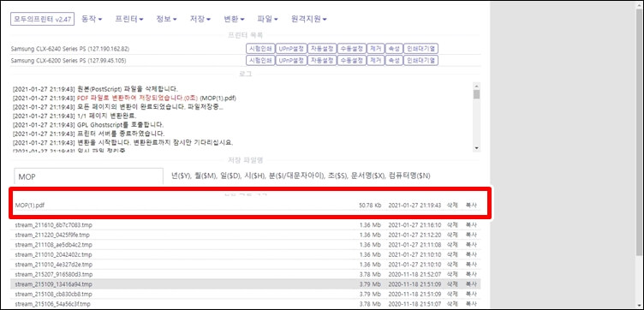Select printer Samsung CLX-6200 Series PS entry

[69, 61]
